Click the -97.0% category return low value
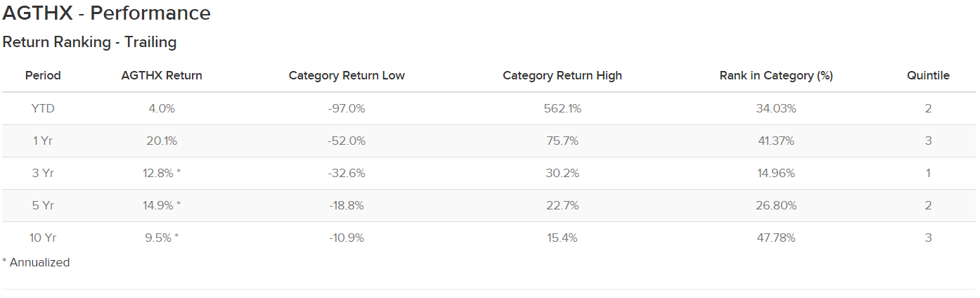The height and width of the screenshot is (298, 980). 347,108
